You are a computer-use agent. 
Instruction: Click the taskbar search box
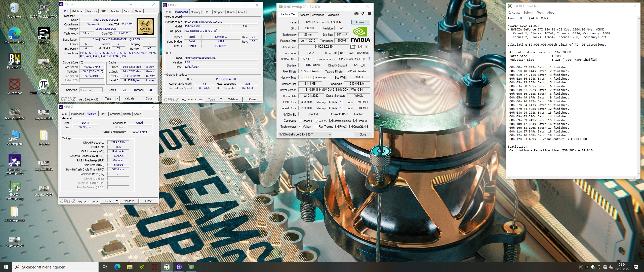(56, 267)
